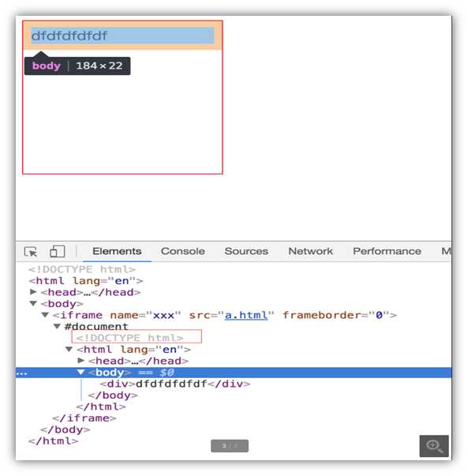468x476 pixels.
Task: Expand the inner head element arrow
Action: coord(80,361)
